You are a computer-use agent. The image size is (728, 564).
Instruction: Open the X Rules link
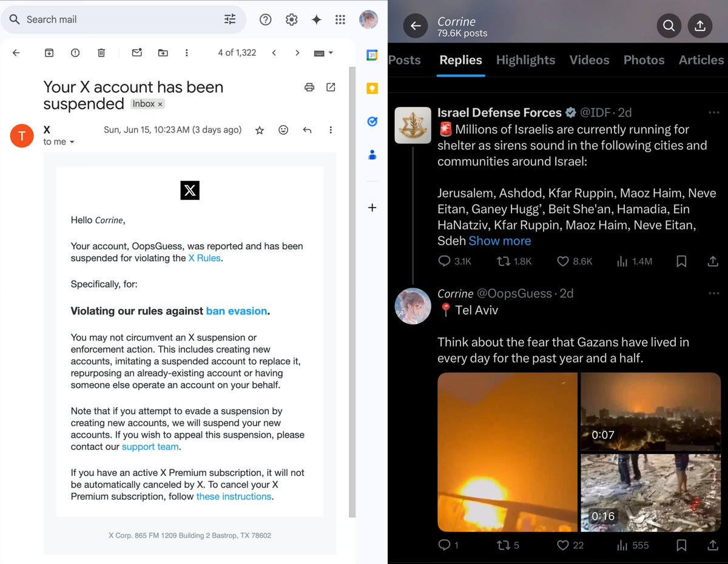(205, 258)
